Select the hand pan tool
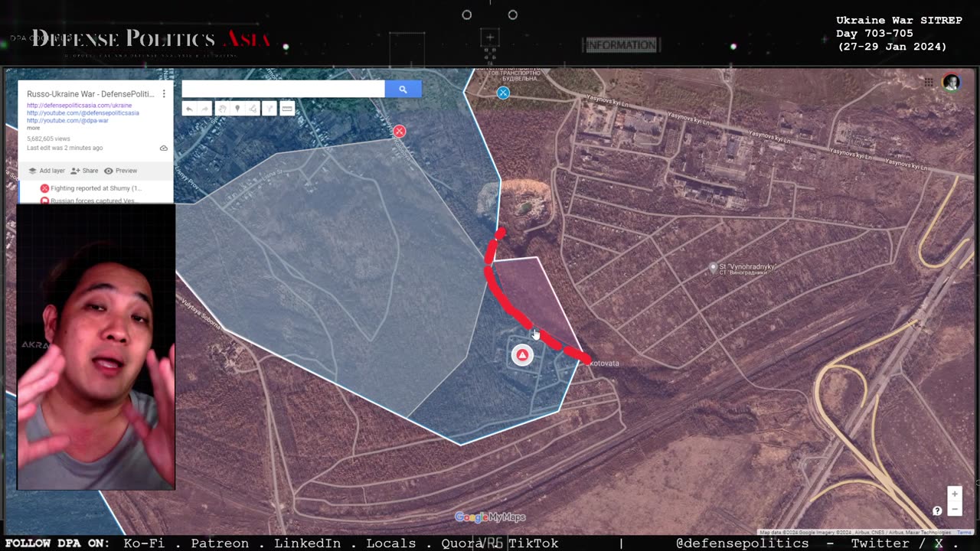Viewport: 980px width, 551px height. pyautogui.click(x=221, y=109)
